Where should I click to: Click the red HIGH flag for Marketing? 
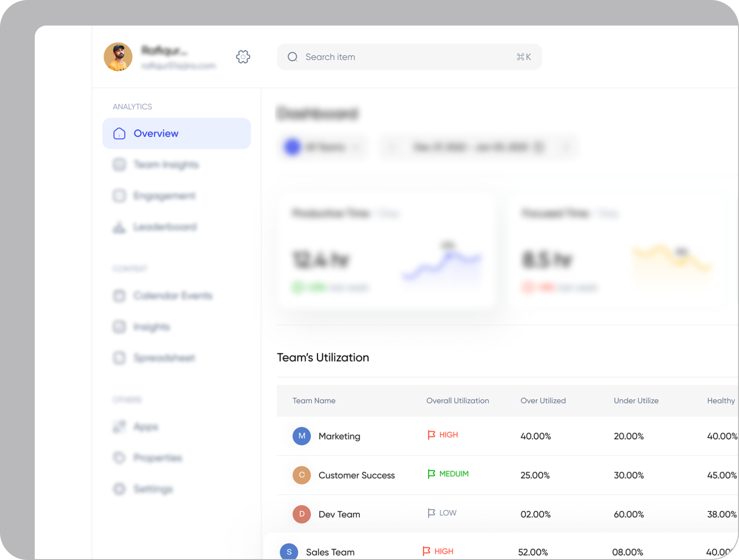pos(431,435)
